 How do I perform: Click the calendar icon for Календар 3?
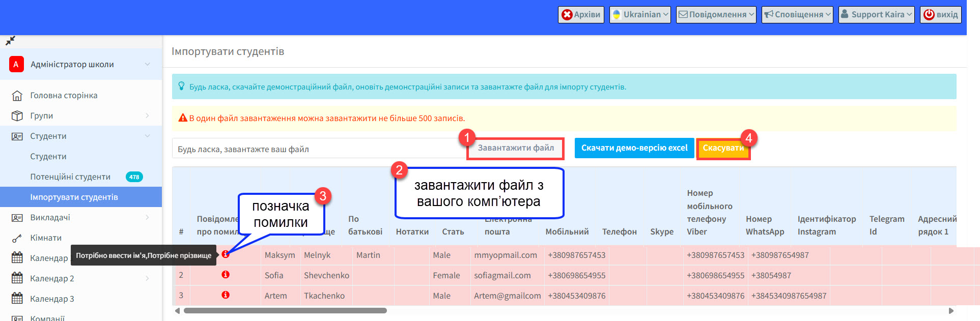(x=17, y=299)
